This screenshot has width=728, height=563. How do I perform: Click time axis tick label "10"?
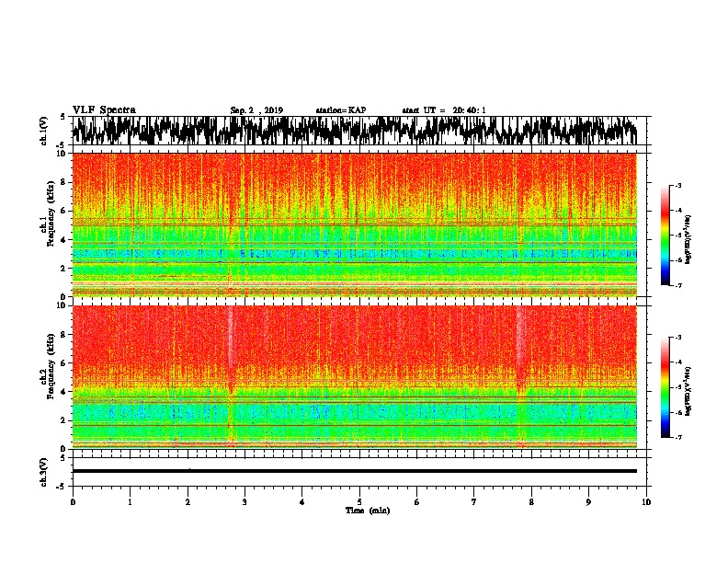coord(646,502)
